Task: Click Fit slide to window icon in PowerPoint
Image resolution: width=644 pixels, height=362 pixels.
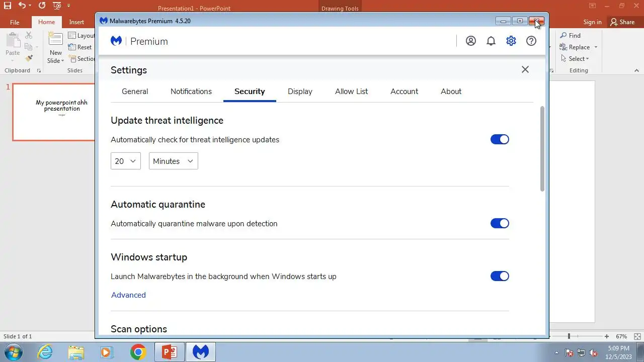Action: pos(637,336)
